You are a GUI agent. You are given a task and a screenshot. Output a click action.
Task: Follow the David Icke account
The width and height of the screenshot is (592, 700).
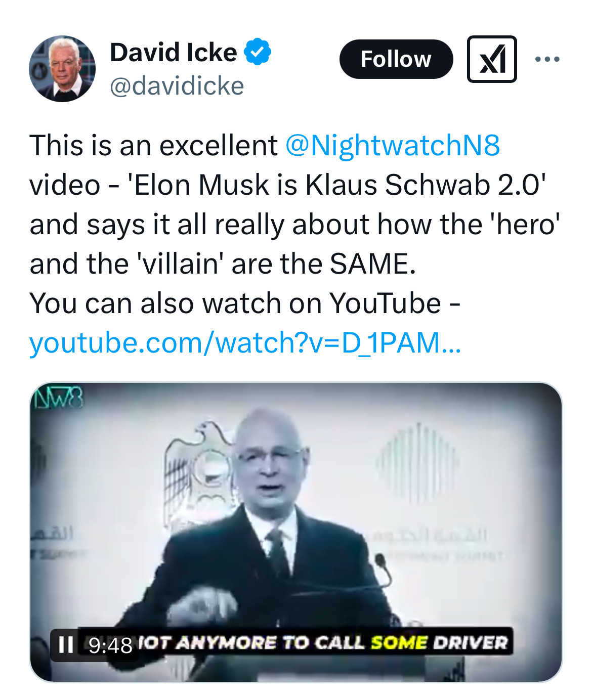pos(396,59)
